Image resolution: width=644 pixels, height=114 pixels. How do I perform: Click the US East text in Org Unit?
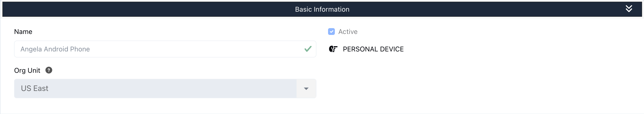click(x=34, y=89)
